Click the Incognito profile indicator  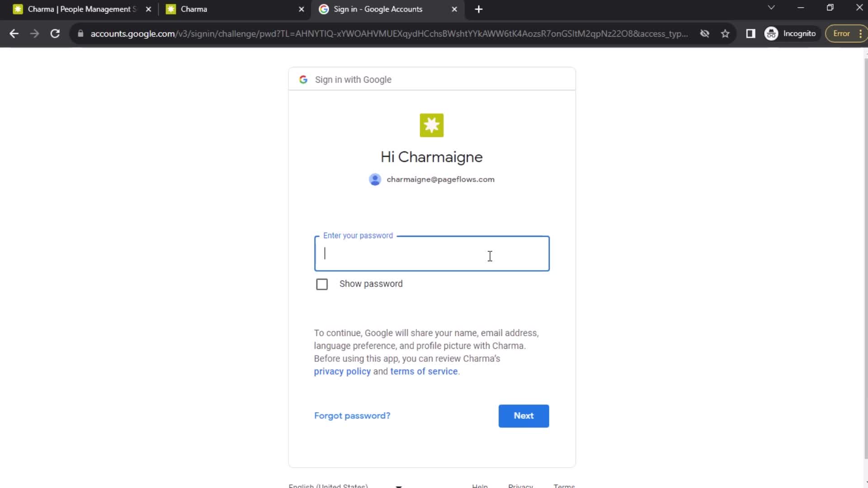pyautogui.click(x=791, y=33)
